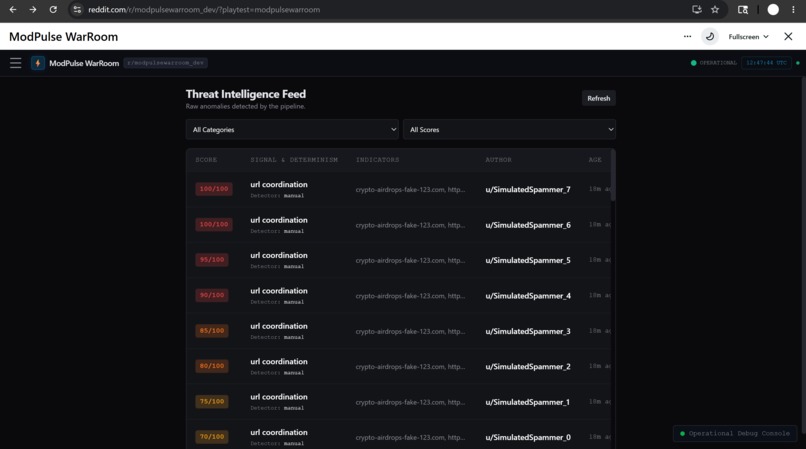Click the SCORE column header
This screenshot has width=806, height=449.
[x=206, y=160]
